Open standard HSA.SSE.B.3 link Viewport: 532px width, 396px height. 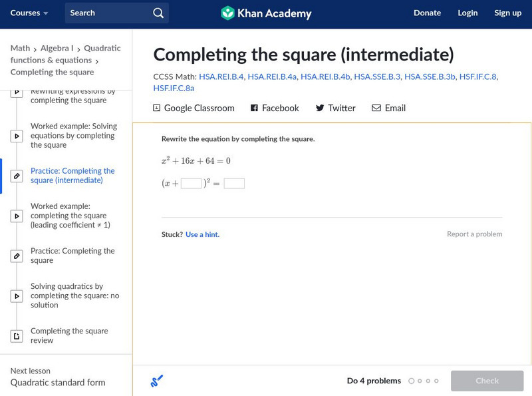pos(377,77)
